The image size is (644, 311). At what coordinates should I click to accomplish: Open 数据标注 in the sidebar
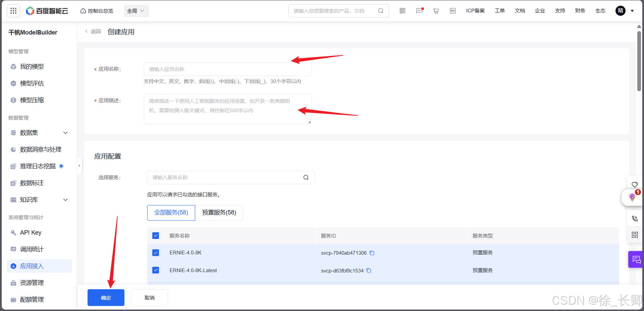pos(32,183)
